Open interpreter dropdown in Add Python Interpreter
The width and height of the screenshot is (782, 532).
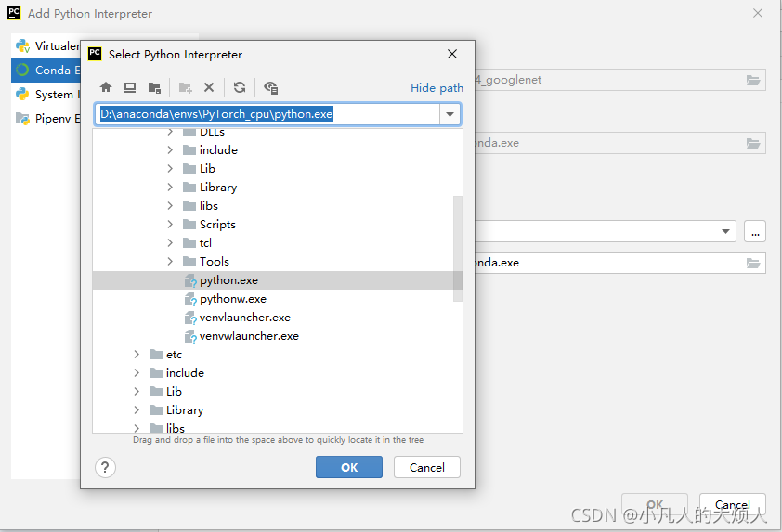coord(725,231)
